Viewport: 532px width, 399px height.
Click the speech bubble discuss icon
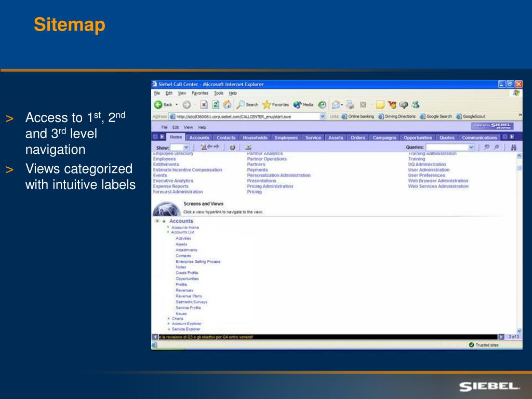tap(403, 105)
